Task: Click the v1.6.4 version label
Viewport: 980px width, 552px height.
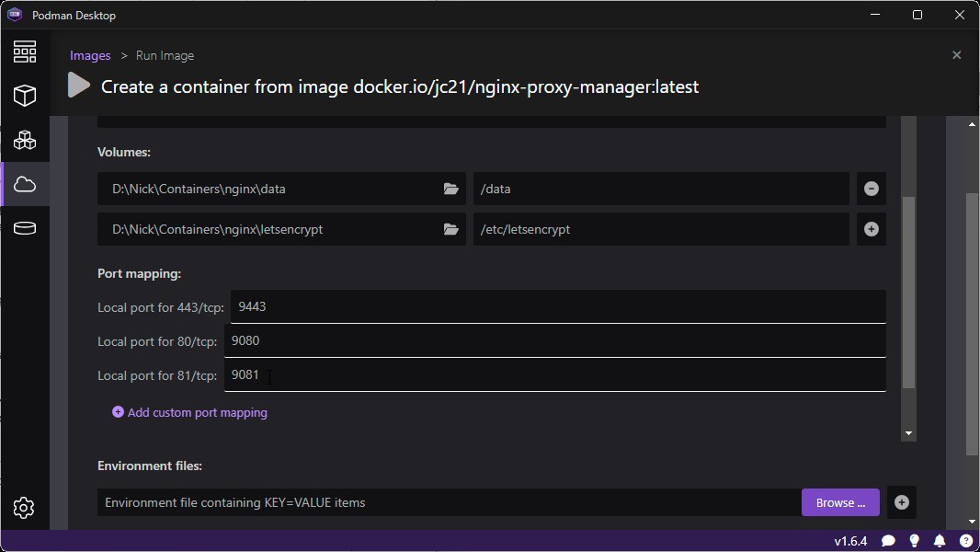Action: point(850,541)
